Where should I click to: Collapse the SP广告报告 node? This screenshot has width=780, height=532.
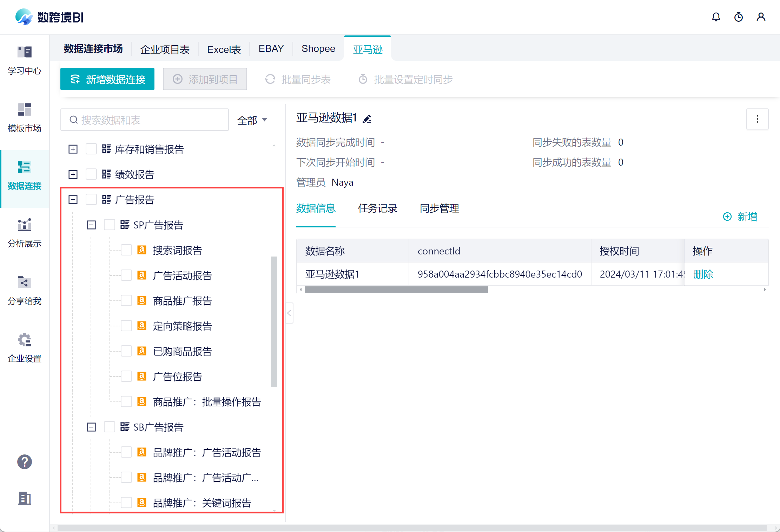[x=91, y=225]
